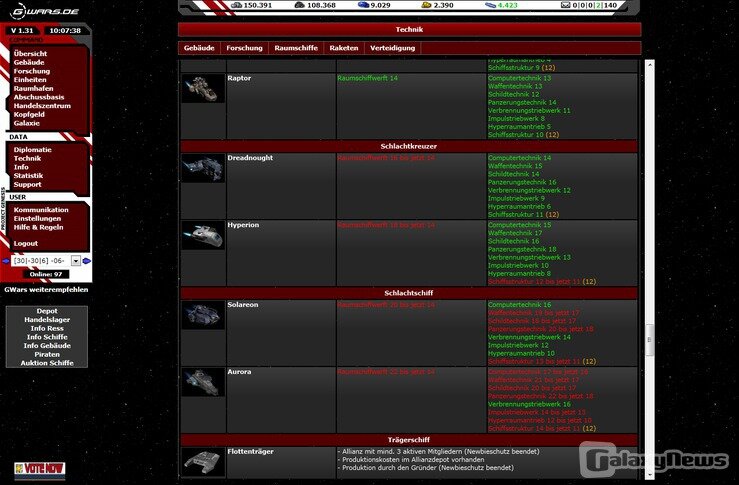Go to next planet with right arrow
The width and height of the screenshot is (739, 485).
click(x=87, y=261)
